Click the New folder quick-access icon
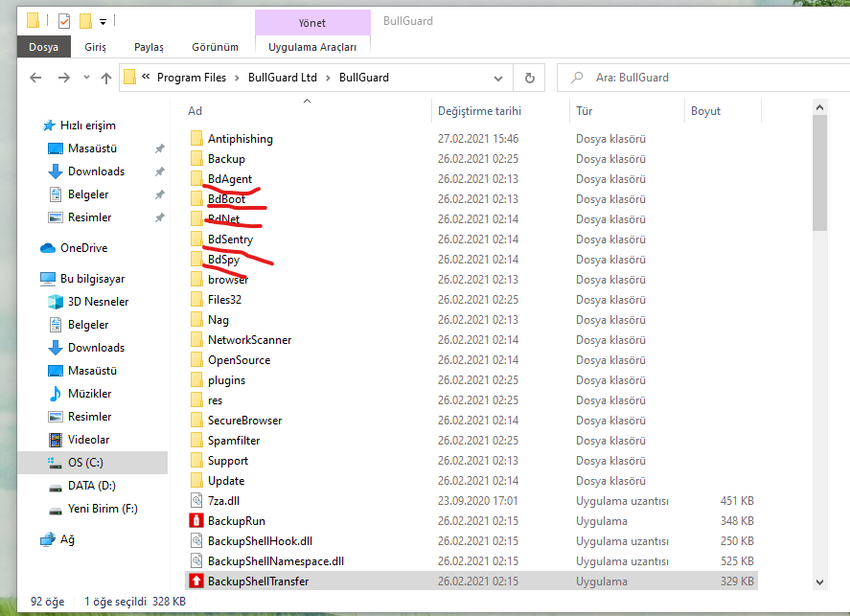 (85, 21)
